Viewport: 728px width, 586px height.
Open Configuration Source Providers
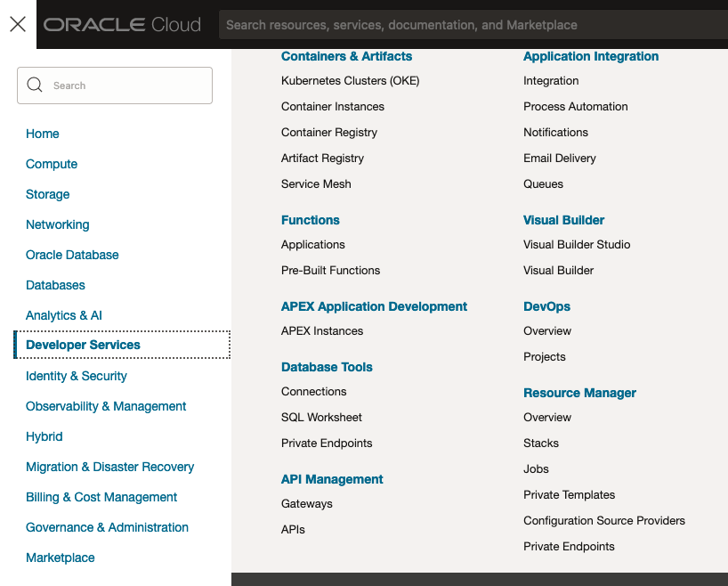604,520
